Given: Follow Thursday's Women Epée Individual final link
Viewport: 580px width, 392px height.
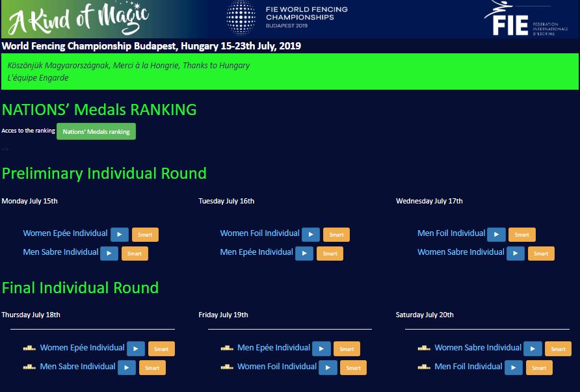Looking at the screenshot, I should click(x=82, y=348).
